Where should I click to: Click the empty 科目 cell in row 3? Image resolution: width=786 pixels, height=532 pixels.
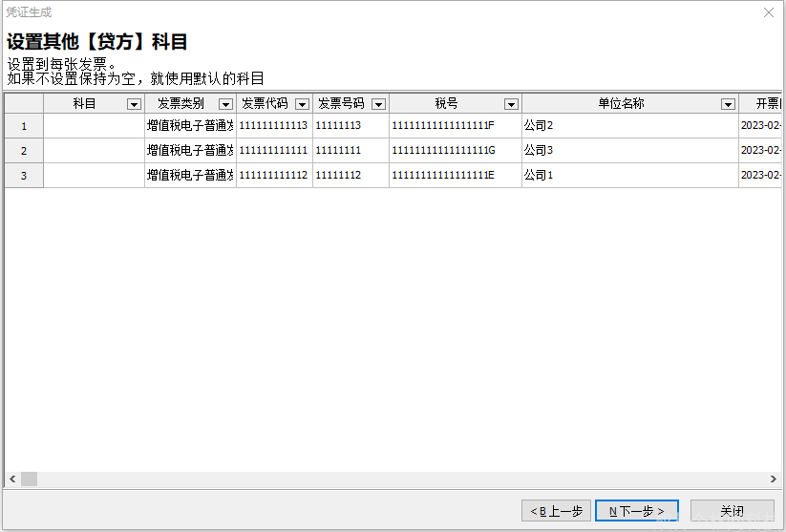tap(94, 176)
